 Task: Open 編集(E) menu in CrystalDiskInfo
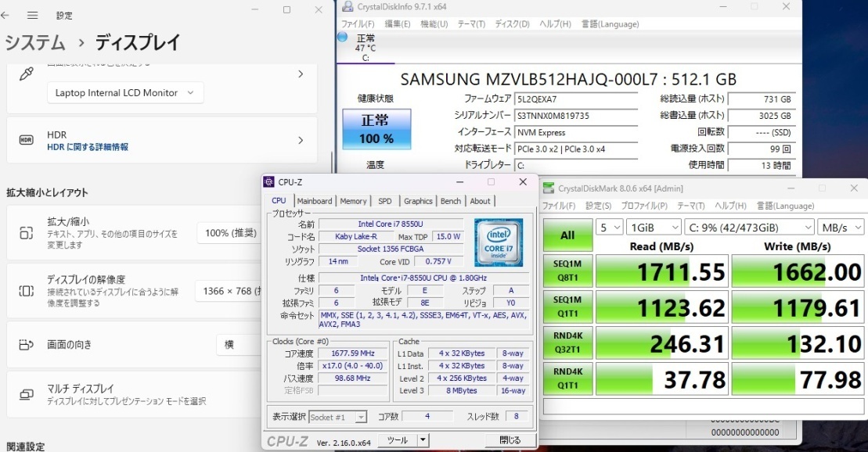point(398,23)
